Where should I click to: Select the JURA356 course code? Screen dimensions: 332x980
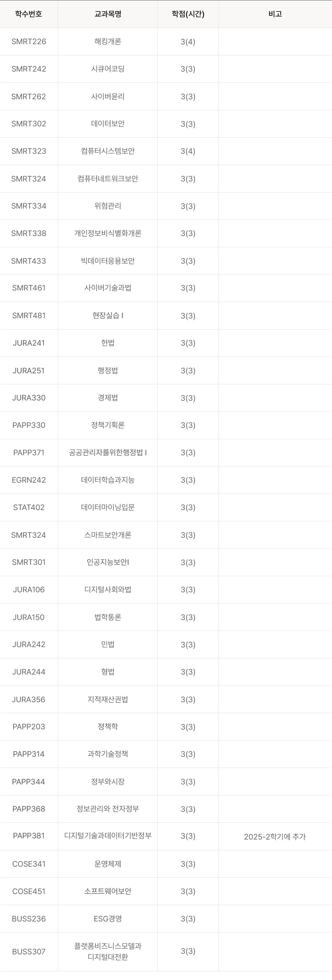click(x=29, y=699)
